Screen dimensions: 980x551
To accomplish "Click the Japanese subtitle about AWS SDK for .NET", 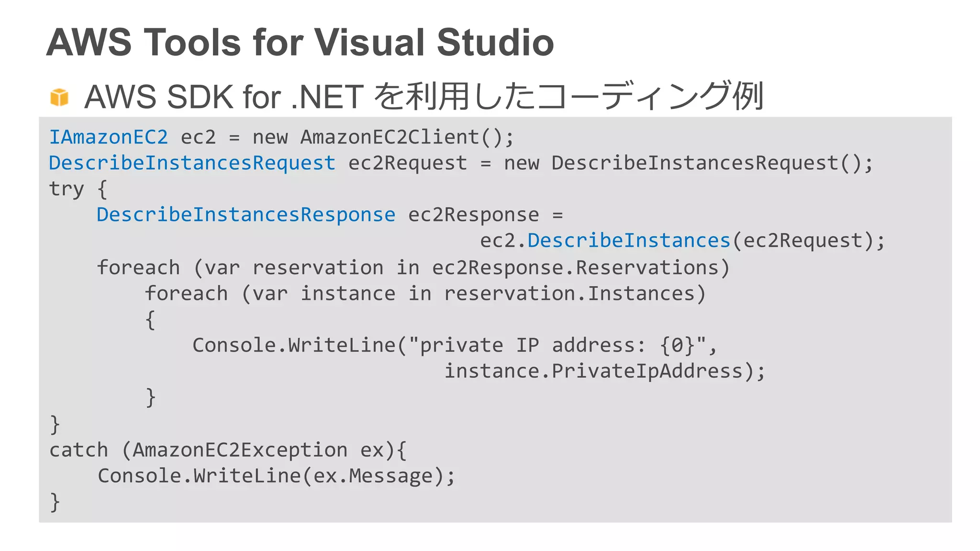I will click(x=423, y=97).
